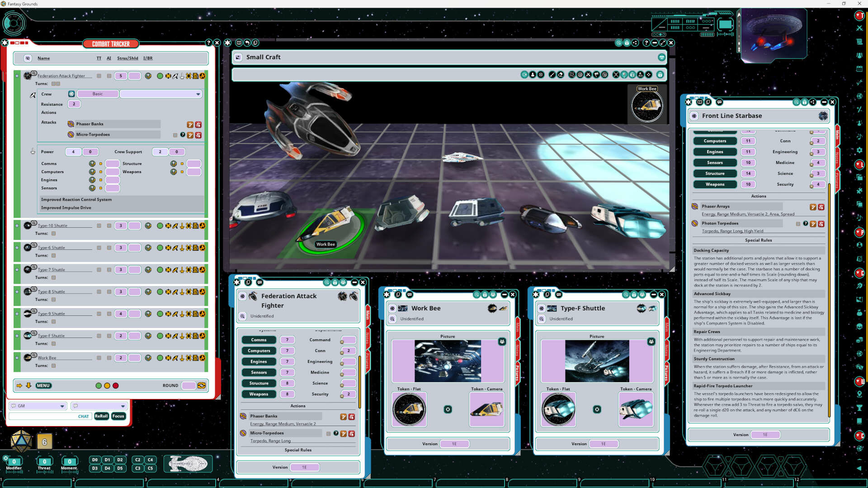Click Work Bee token on the map
This screenshot has height=488, width=868.
331,225
